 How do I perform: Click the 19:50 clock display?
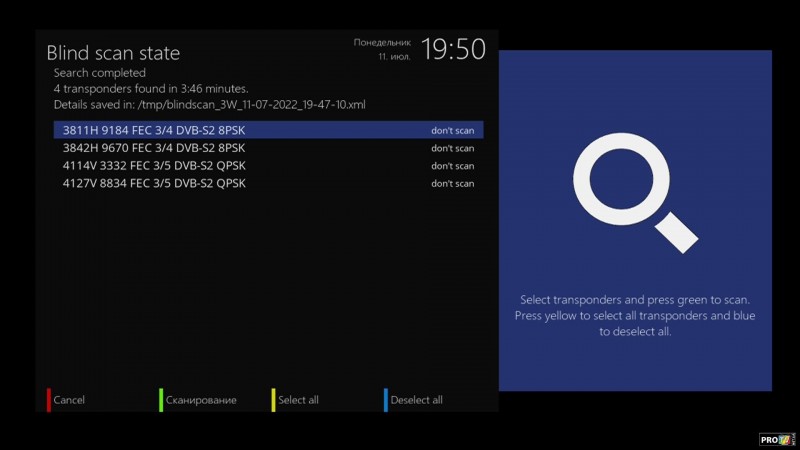452,49
